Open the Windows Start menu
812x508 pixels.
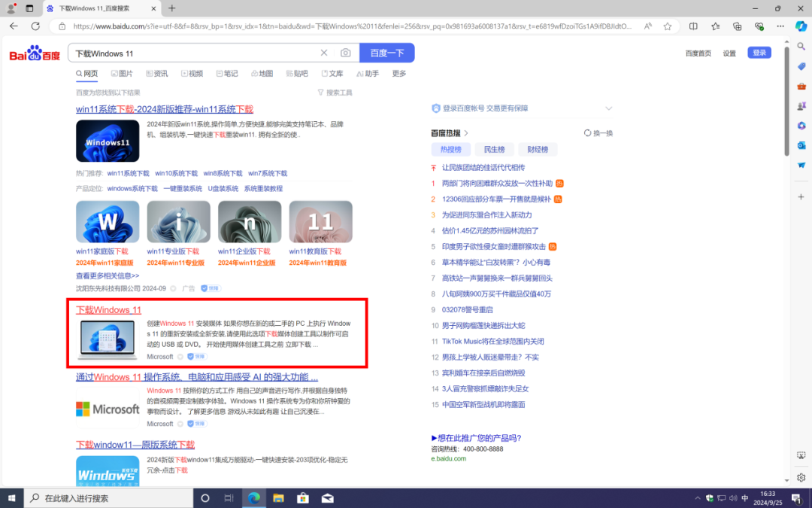tap(11, 498)
